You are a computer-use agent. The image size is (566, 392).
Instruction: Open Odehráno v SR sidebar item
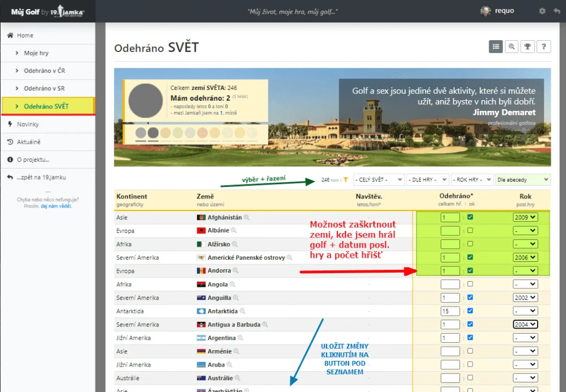(48, 88)
